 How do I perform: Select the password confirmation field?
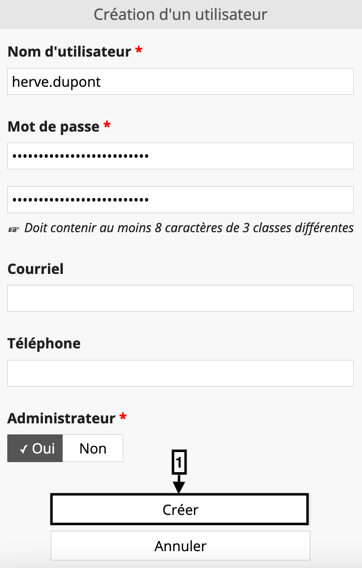(180, 200)
